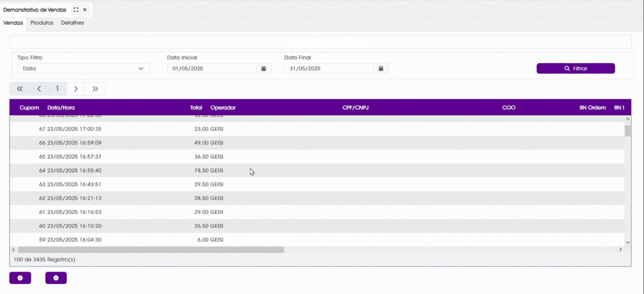
Task: Click the table scroll up arrow
Action: click(628, 119)
